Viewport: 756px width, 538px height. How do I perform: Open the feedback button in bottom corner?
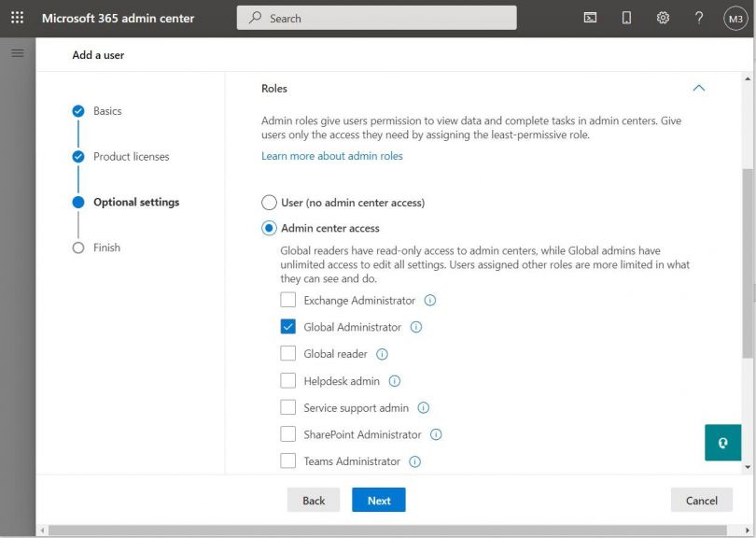723,443
